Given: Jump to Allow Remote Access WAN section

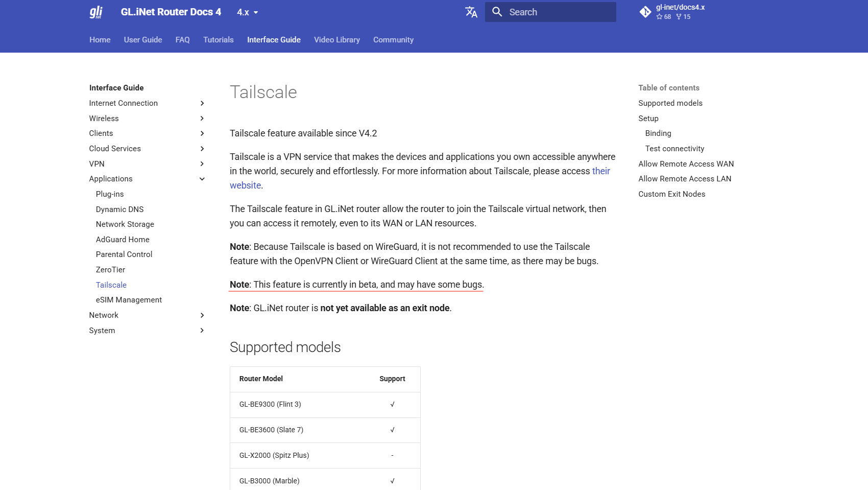Looking at the screenshot, I should [x=686, y=164].
